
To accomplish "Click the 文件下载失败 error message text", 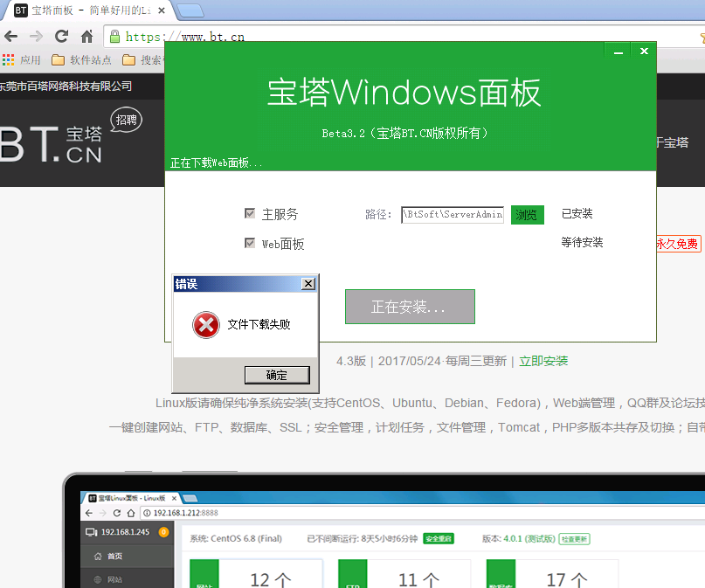I will 259,324.
